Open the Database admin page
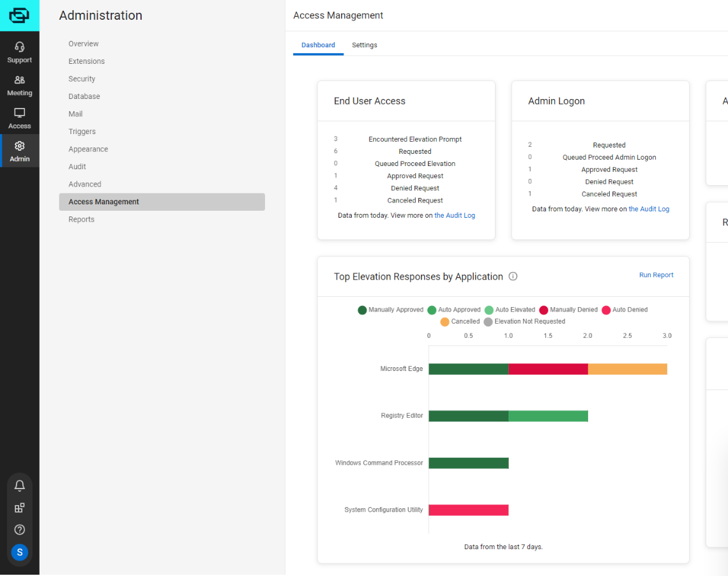This screenshot has width=728, height=576. [84, 96]
